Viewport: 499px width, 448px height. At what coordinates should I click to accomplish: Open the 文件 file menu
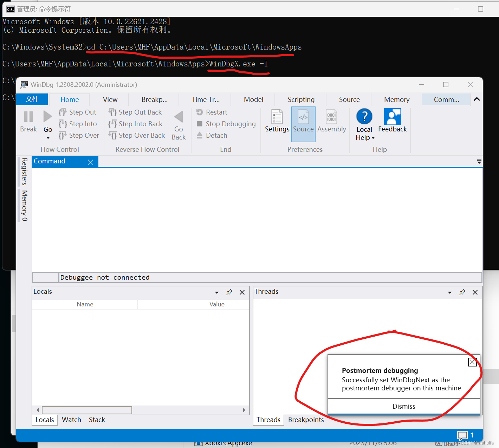point(32,99)
